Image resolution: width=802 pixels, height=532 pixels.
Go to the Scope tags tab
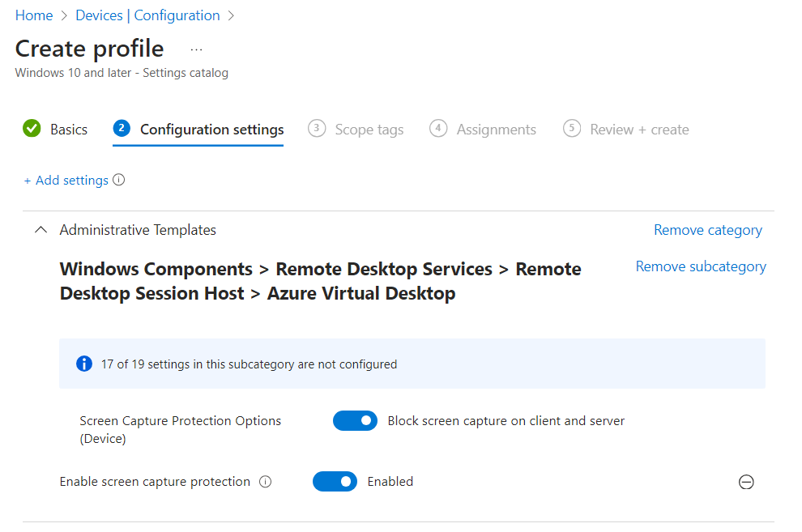[369, 130]
